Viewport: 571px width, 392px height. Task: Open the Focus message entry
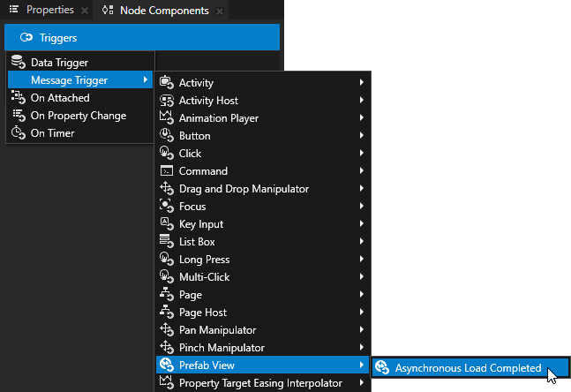[x=263, y=207]
